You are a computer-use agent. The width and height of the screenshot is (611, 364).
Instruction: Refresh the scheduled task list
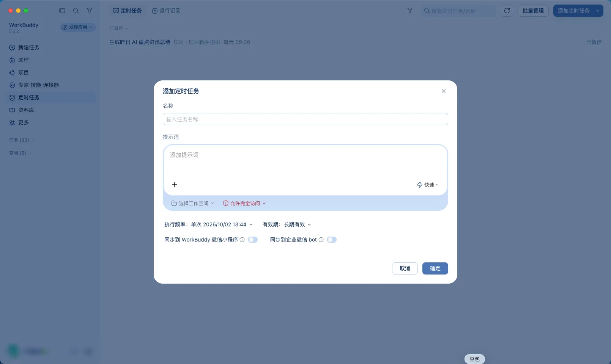(x=507, y=11)
